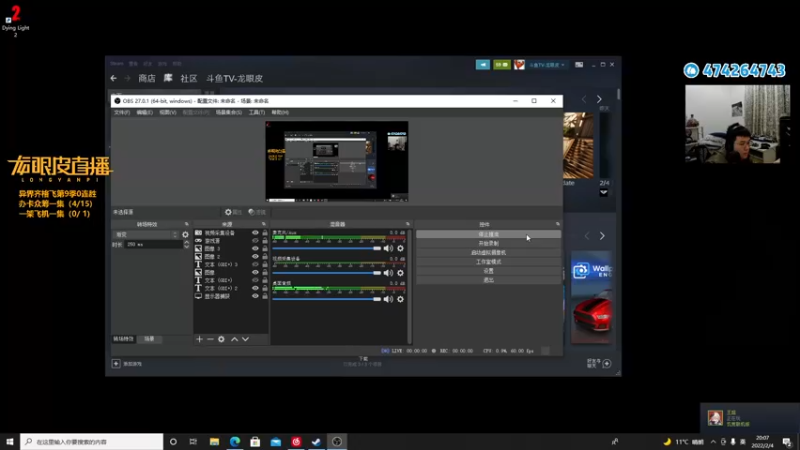Go to previous Steam lower shelf item
The image size is (800, 450).
tap(587, 236)
